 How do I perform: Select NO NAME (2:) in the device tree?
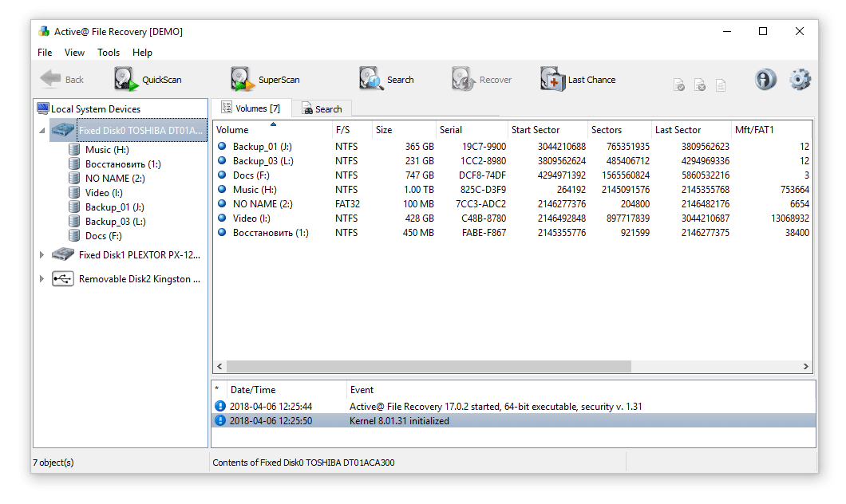click(x=115, y=179)
